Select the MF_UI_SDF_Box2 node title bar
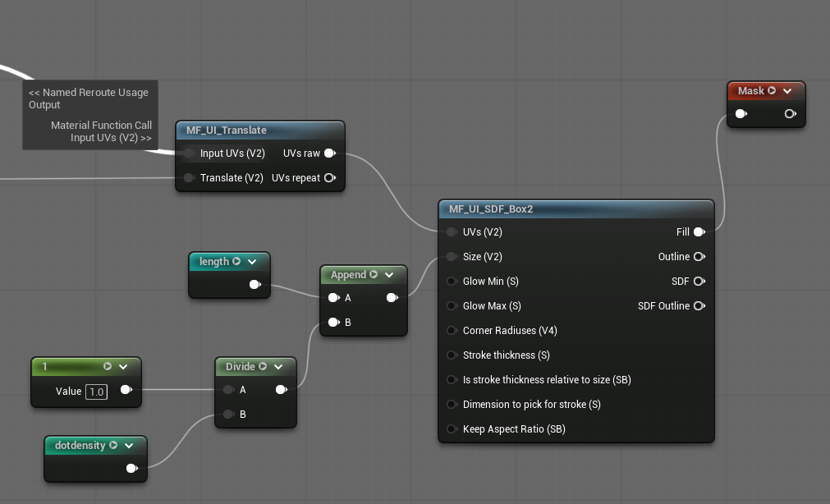This screenshot has height=504, width=830. (x=576, y=209)
